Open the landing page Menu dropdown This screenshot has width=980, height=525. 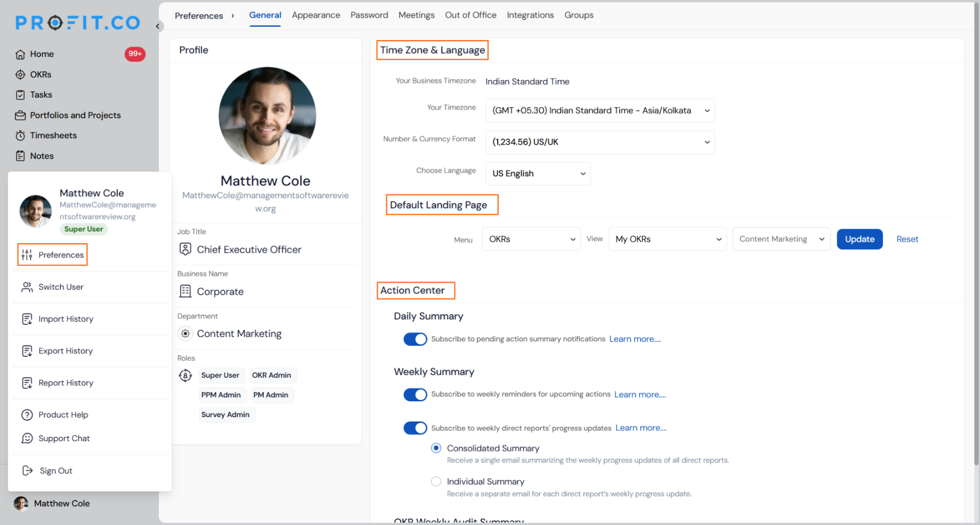(531, 239)
